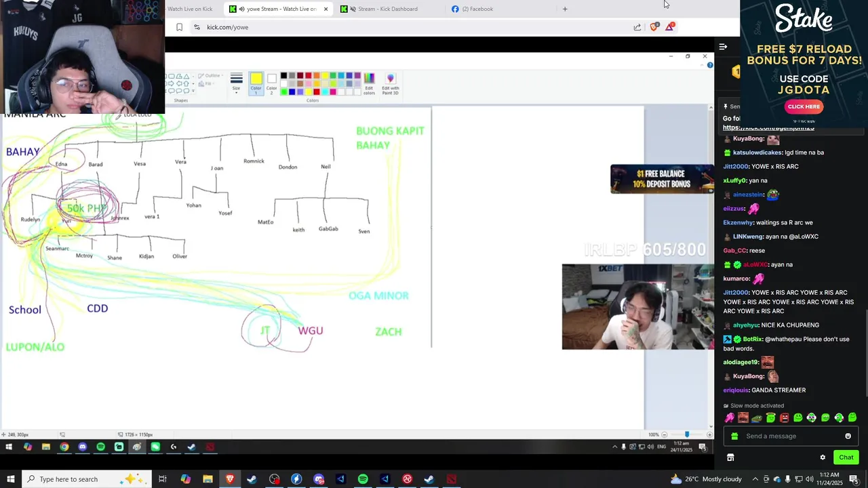This screenshot has width=868, height=488.
Task: Click BotRix username in chat
Action: [753, 339]
